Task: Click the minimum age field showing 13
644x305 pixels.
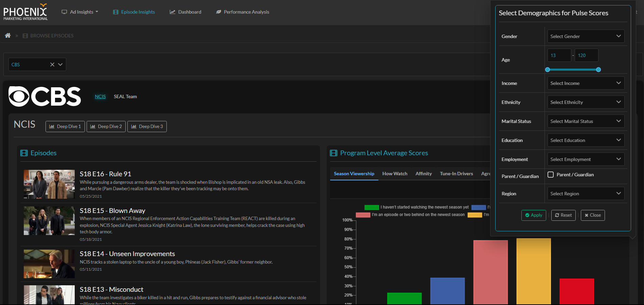Action: (x=559, y=55)
